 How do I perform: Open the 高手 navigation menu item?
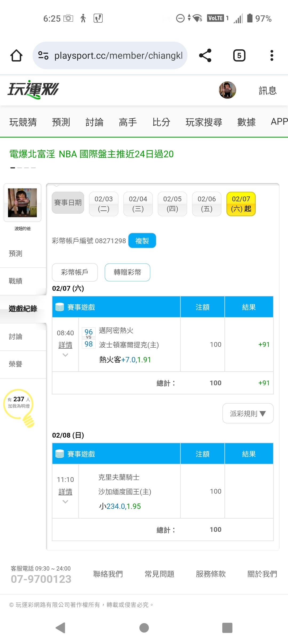point(128,122)
